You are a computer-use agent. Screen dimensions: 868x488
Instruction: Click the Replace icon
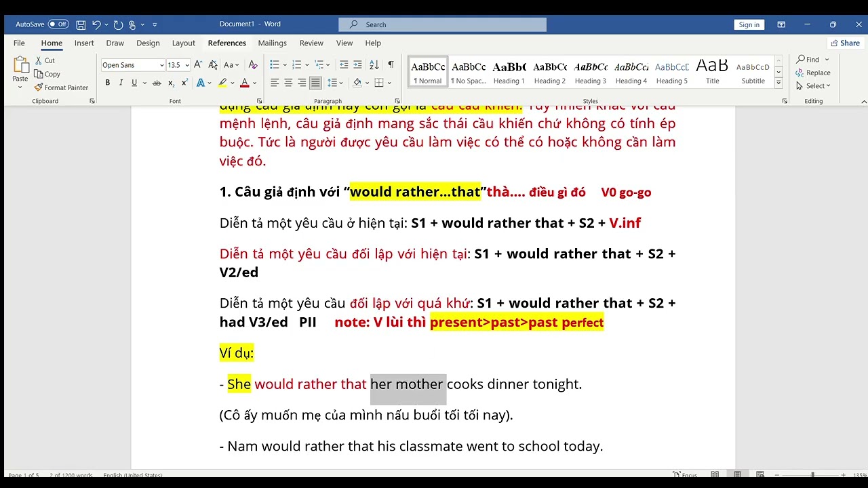tap(801, 73)
